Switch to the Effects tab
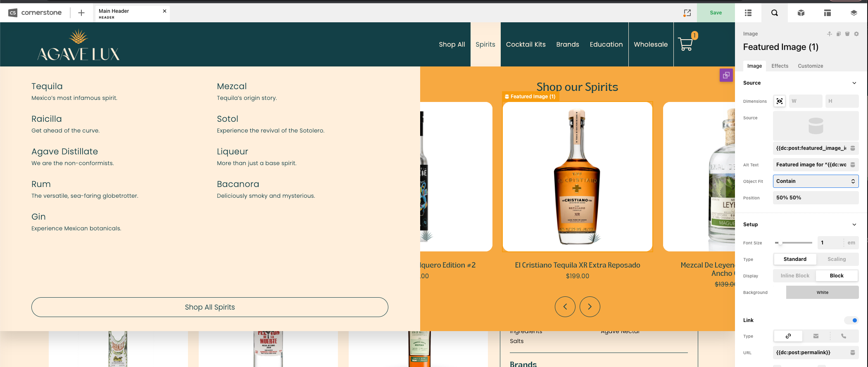Screen dimensions: 868x367 pos(780,66)
